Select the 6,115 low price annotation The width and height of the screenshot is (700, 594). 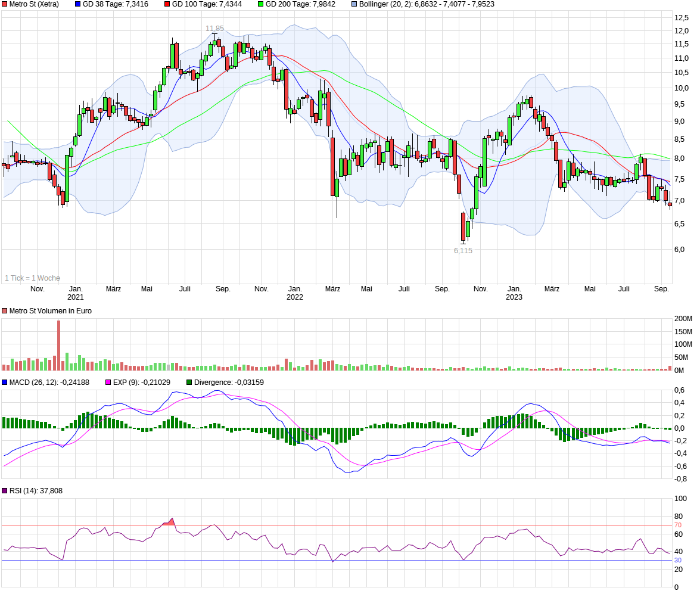[x=463, y=251]
